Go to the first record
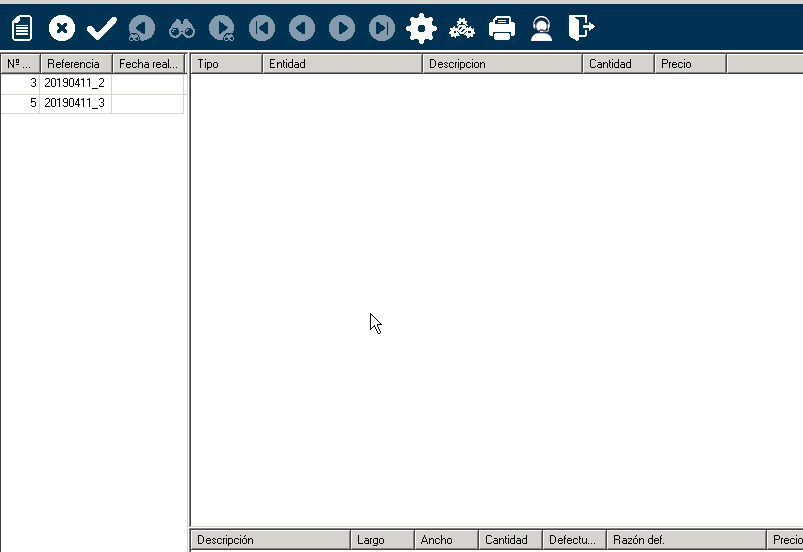 click(262, 29)
